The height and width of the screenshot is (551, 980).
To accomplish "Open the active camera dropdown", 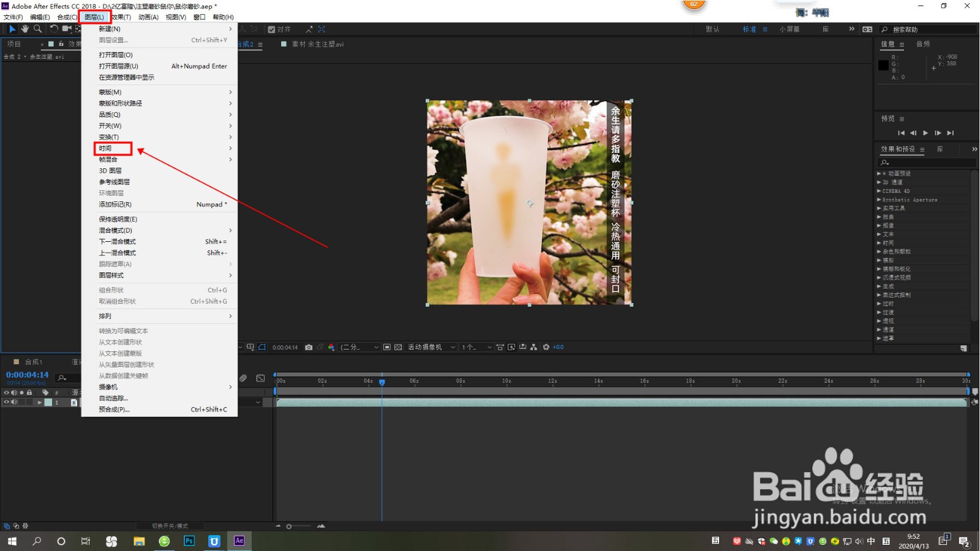I will [432, 347].
